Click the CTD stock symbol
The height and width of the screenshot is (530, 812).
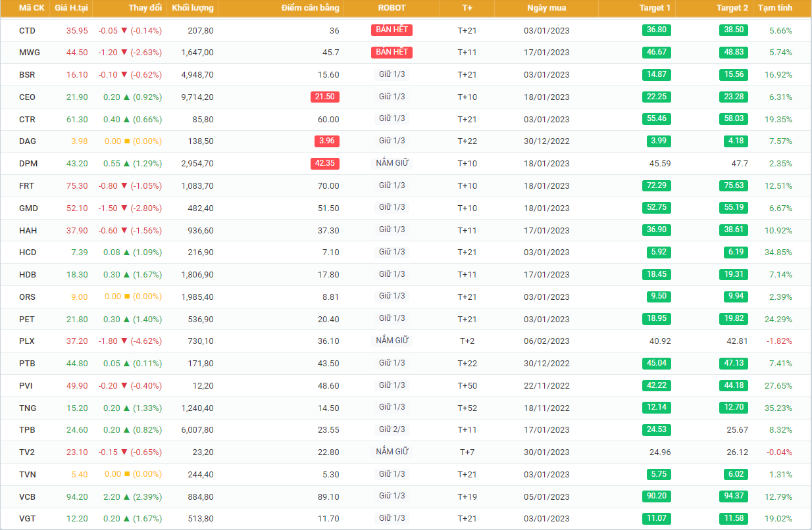(27, 31)
